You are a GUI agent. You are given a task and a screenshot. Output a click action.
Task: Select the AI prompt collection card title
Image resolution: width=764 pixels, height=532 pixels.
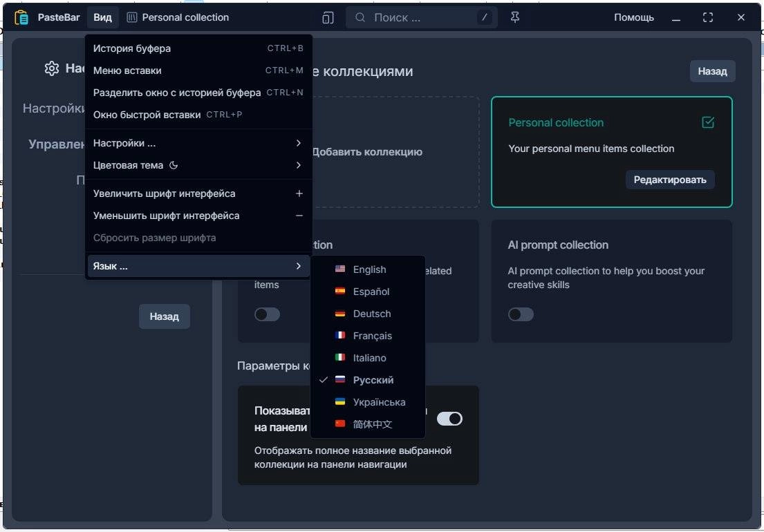coord(558,245)
